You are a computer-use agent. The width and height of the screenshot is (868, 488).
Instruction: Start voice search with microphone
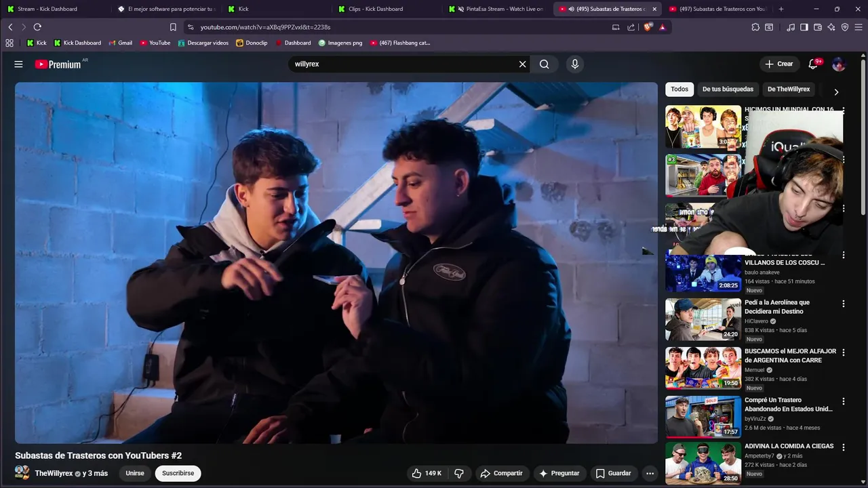pyautogui.click(x=575, y=64)
